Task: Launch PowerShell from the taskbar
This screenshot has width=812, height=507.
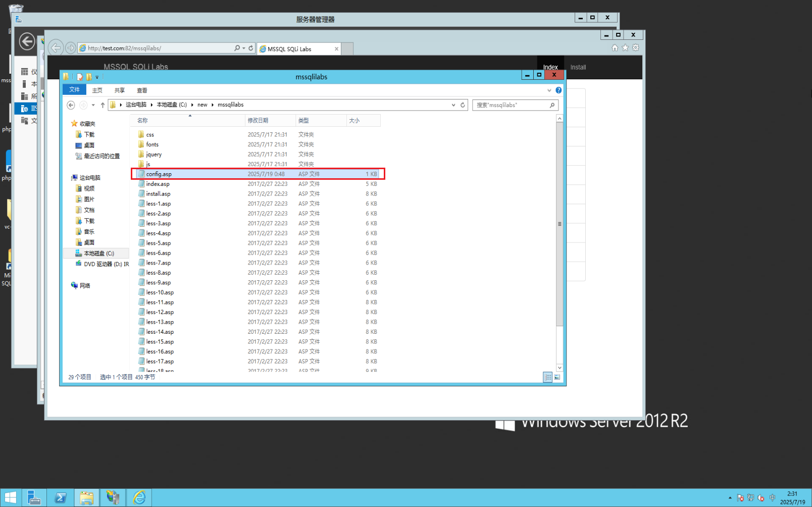Action: point(61,497)
